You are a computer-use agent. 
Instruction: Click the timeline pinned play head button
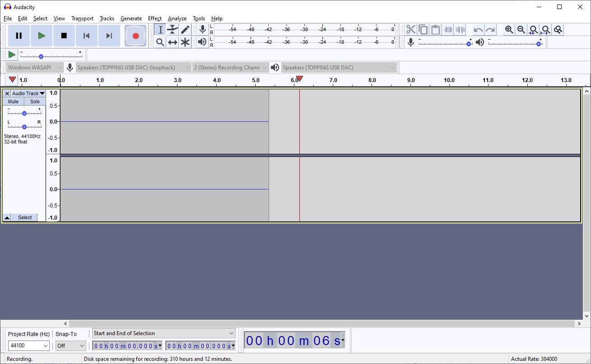point(12,80)
